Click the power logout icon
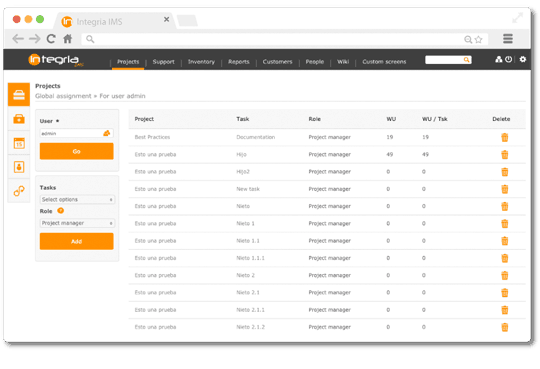The height and width of the screenshot is (369, 540). (508, 59)
